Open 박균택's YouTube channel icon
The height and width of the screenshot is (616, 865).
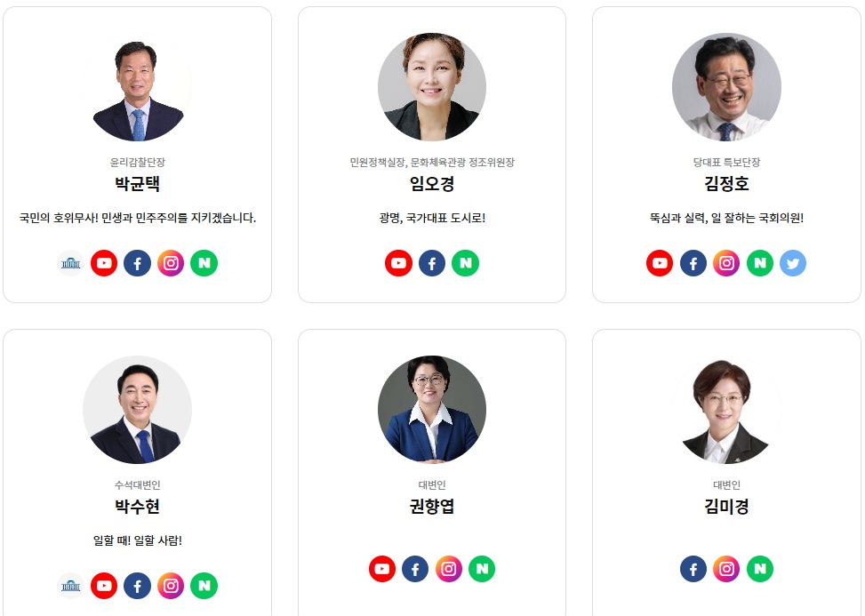click(x=104, y=263)
